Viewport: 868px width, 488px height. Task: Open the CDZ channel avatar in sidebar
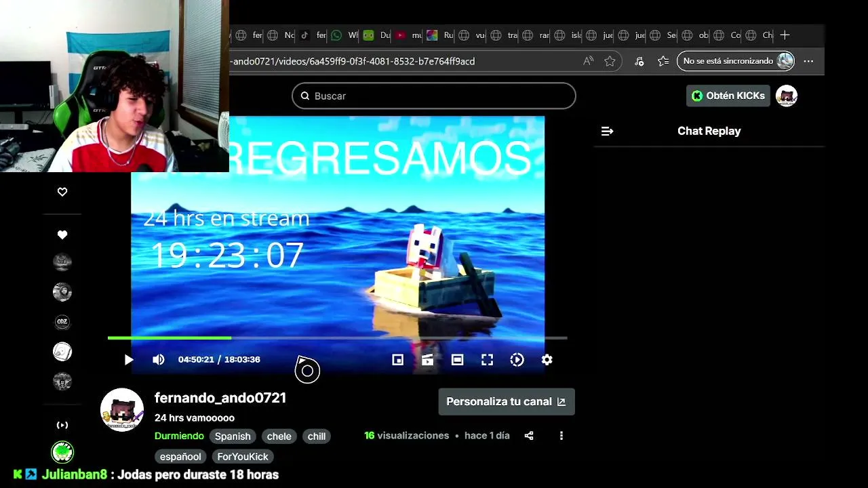click(x=62, y=322)
